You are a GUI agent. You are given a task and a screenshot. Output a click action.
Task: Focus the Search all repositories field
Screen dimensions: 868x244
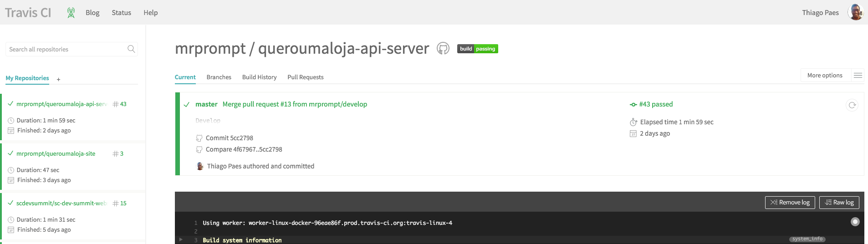[71, 49]
